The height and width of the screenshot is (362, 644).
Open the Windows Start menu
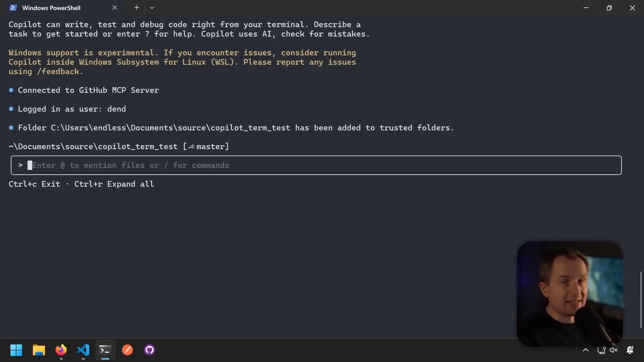coord(16,350)
